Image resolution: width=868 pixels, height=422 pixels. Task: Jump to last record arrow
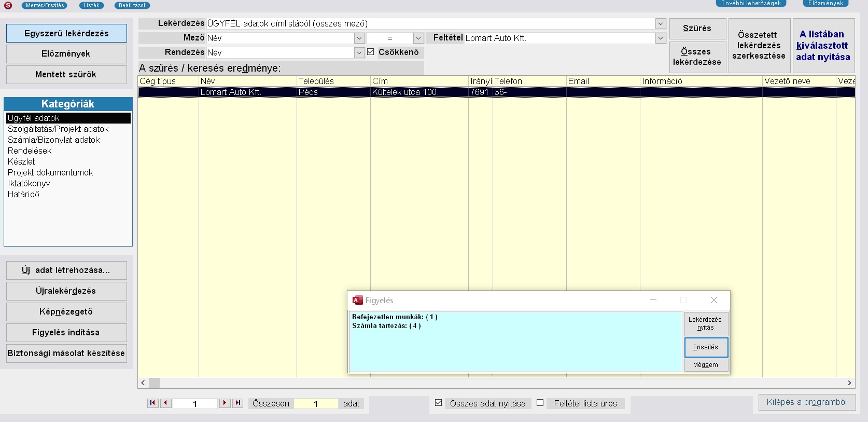[x=237, y=403]
